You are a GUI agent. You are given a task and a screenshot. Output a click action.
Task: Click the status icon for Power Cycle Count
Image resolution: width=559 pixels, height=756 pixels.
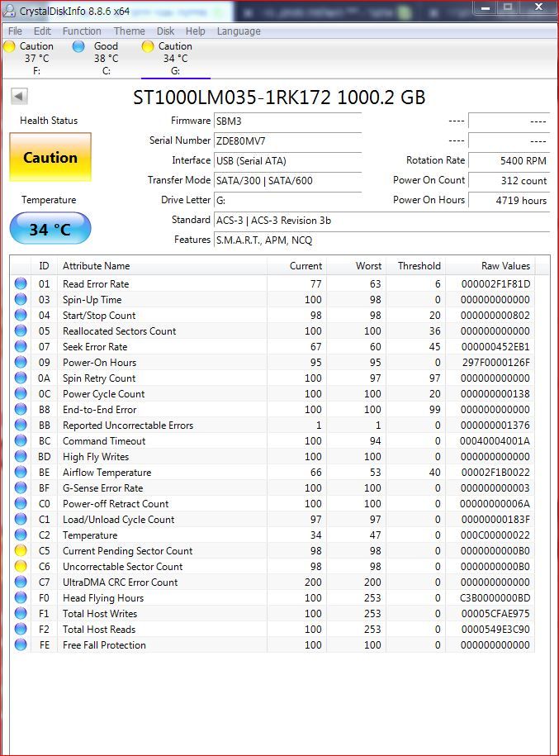pyautogui.click(x=21, y=393)
